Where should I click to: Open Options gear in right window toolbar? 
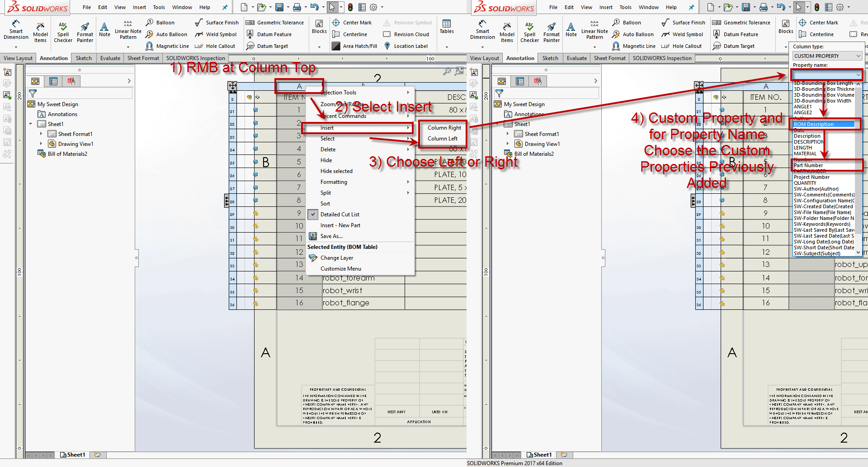click(840, 7)
